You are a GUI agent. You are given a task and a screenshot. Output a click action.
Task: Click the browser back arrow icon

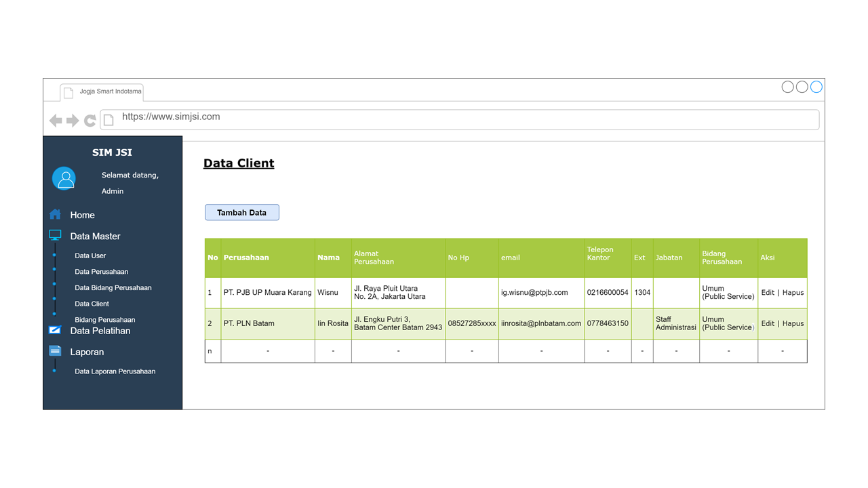[56, 121]
